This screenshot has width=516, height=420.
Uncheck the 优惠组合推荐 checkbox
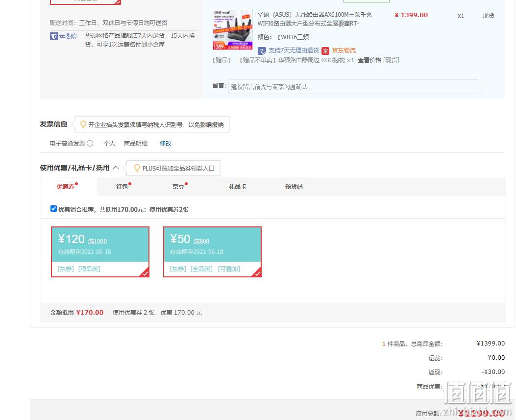[53, 209]
